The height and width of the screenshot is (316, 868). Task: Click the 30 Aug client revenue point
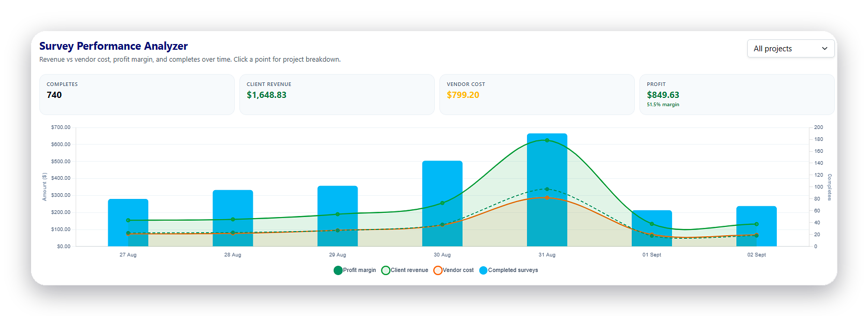click(x=442, y=203)
